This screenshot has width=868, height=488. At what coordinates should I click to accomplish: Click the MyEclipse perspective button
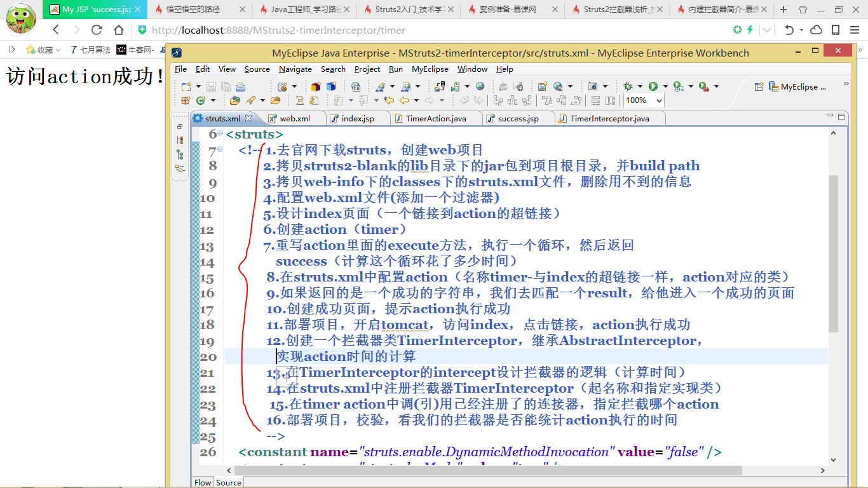(x=797, y=87)
